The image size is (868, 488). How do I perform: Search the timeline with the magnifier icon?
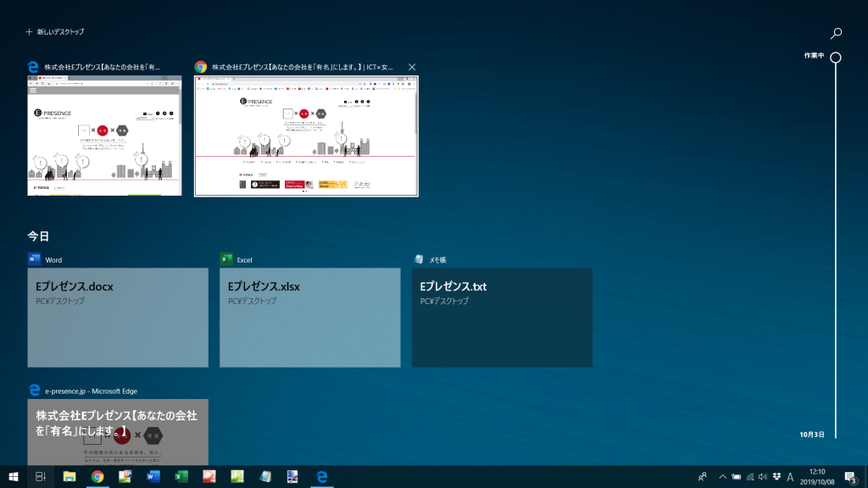pos(836,33)
